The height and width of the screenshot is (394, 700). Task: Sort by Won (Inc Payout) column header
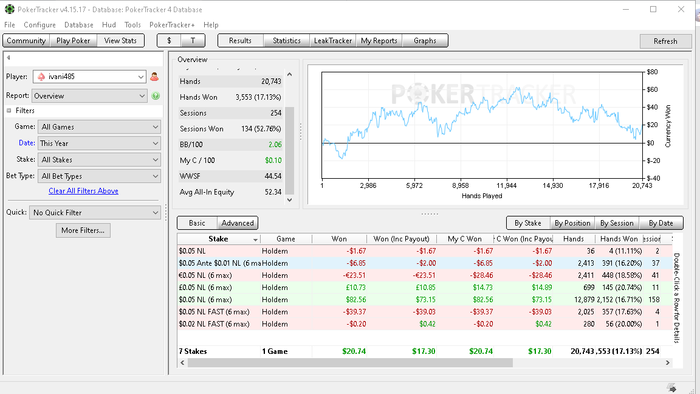[401, 239]
